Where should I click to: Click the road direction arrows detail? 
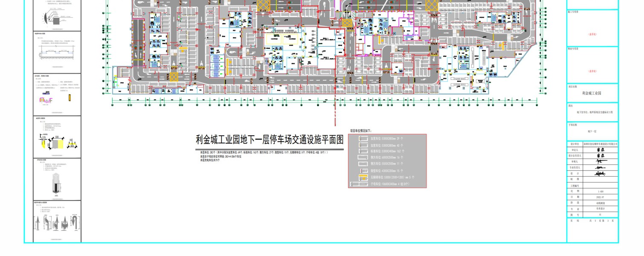click(x=56, y=222)
